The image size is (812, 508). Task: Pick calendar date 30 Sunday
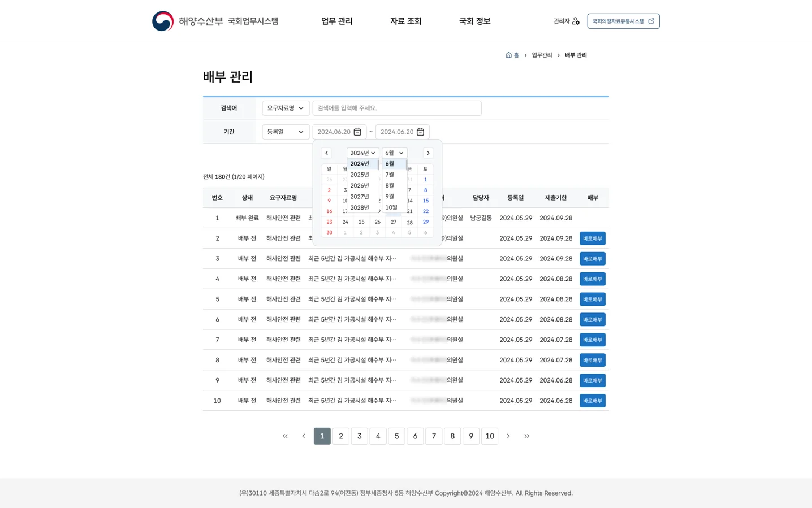tap(329, 233)
